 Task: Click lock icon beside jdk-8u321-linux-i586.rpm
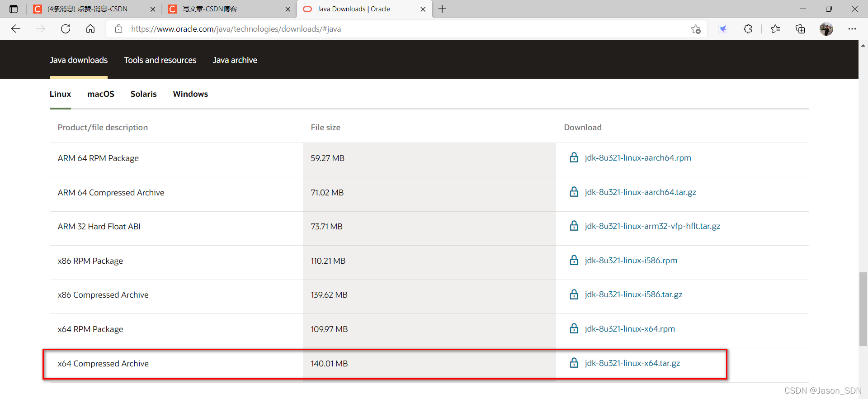pos(574,260)
